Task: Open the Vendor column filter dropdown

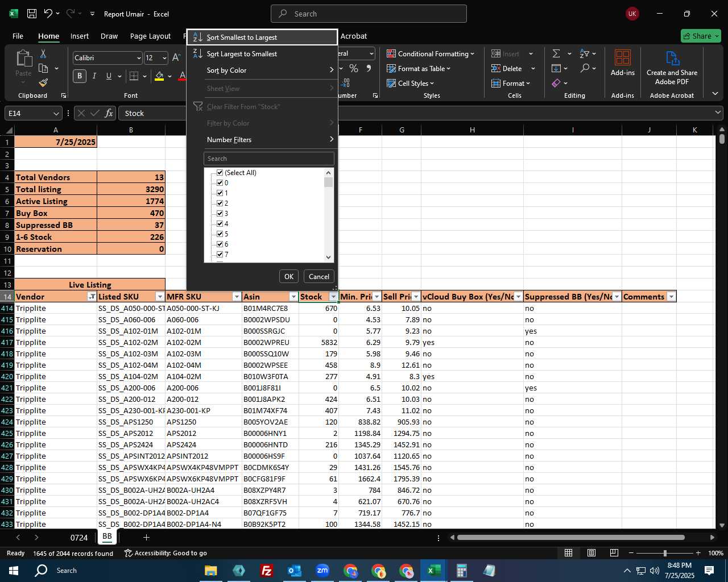Action: (x=92, y=297)
